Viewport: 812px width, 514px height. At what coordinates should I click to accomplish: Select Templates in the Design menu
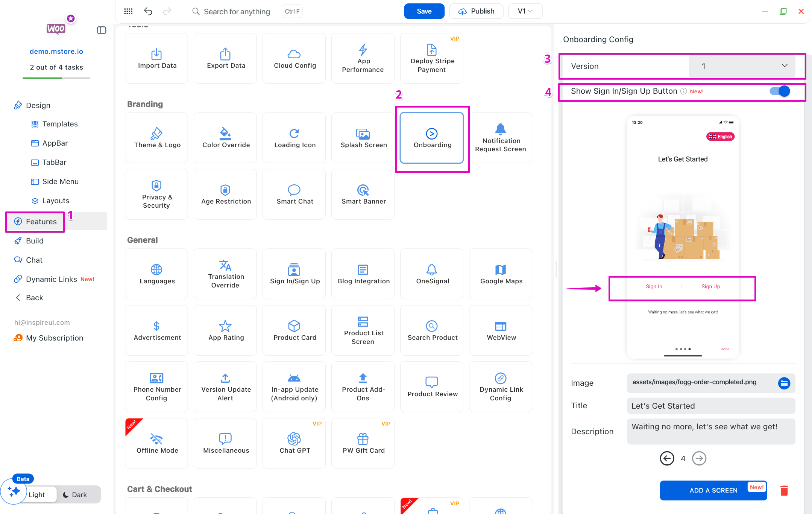(x=60, y=124)
